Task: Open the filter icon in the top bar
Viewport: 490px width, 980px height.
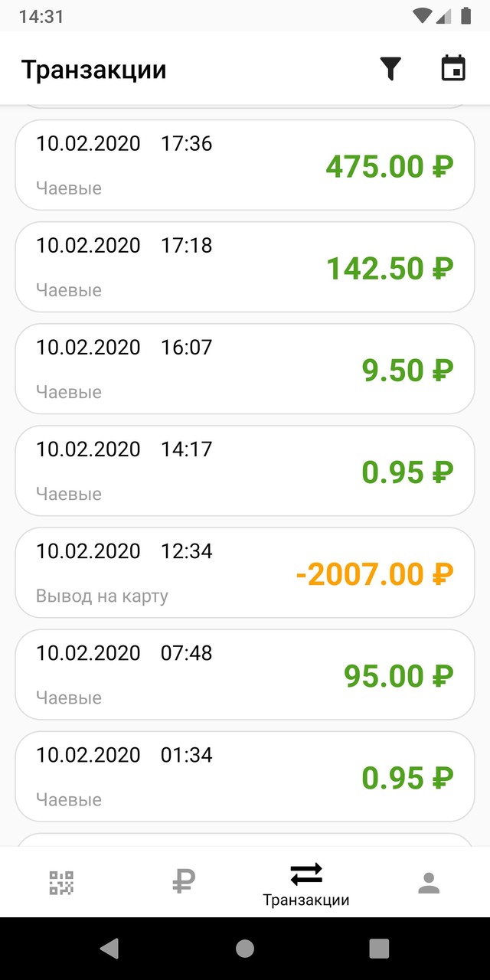Action: [390, 68]
